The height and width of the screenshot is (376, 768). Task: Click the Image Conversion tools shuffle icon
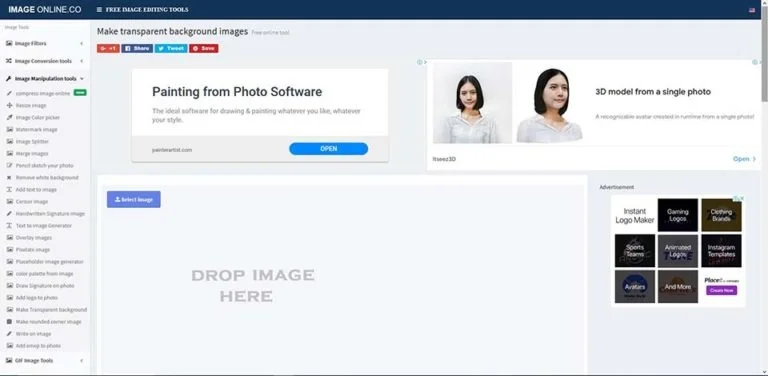9,61
